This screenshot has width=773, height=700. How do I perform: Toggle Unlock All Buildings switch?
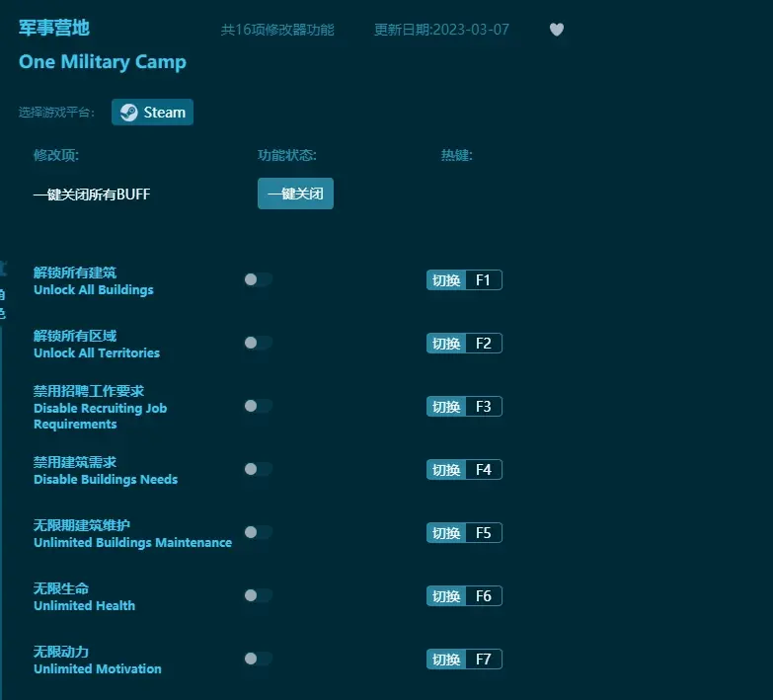(x=259, y=279)
